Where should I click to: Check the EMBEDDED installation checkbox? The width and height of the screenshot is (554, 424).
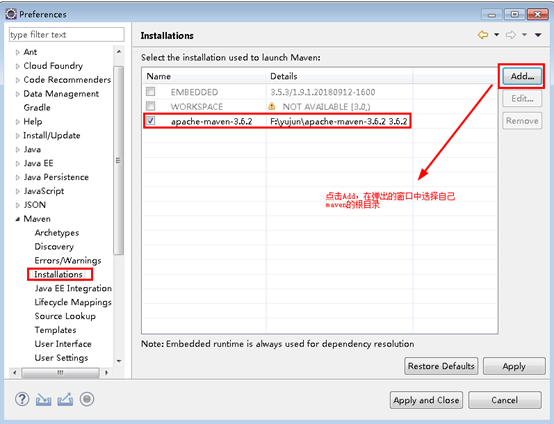[x=151, y=92]
